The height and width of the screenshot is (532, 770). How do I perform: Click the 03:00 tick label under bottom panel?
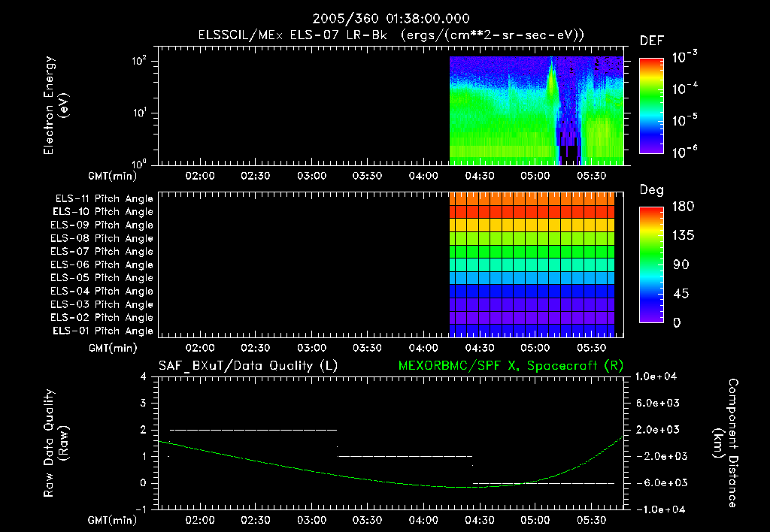tap(311, 520)
